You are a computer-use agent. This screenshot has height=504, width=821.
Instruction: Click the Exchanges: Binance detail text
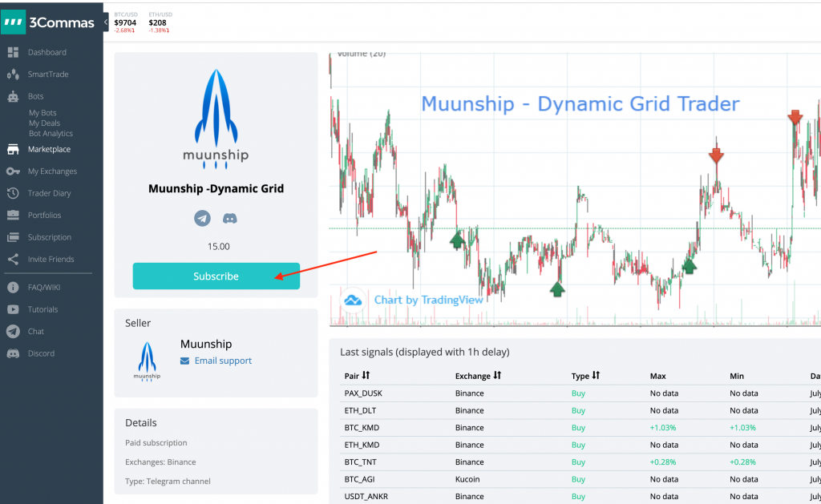pyautogui.click(x=160, y=462)
